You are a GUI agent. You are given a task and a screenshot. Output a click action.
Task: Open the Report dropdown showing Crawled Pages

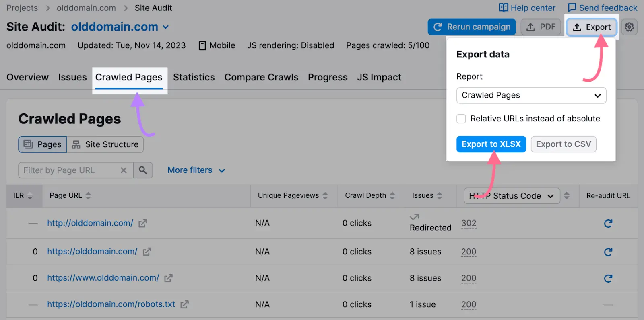[x=531, y=96]
